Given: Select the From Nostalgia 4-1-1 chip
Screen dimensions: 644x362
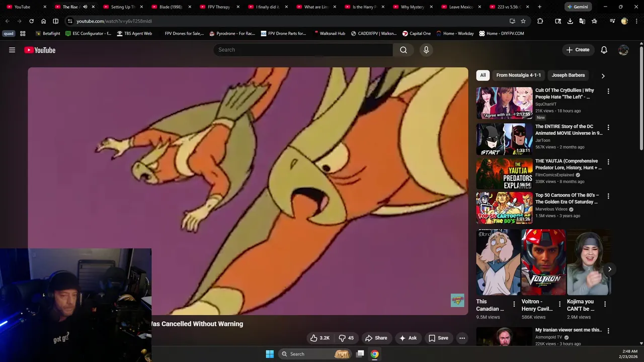Looking at the screenshot, I should (x=519, y=75).
